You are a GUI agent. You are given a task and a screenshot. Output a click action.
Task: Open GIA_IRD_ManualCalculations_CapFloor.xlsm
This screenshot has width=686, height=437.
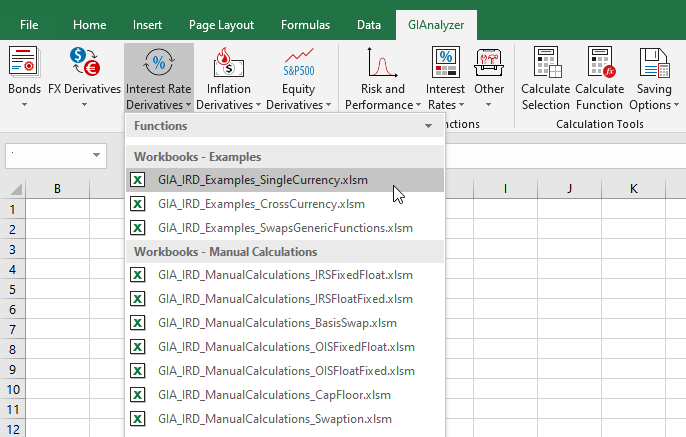click(285, 395)
